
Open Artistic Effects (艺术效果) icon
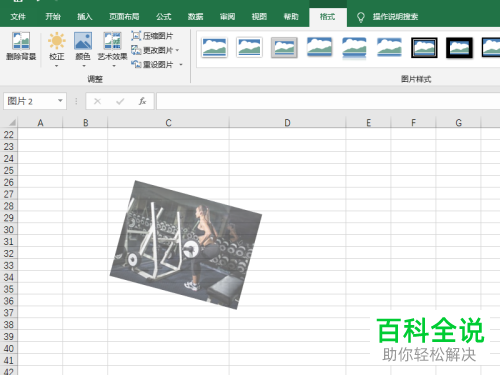click(112, 41)
